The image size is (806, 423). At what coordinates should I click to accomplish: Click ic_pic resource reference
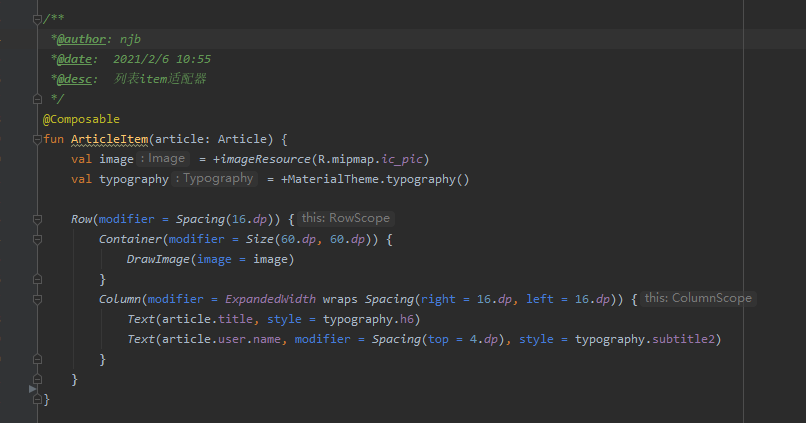click(x=402, y=159)
